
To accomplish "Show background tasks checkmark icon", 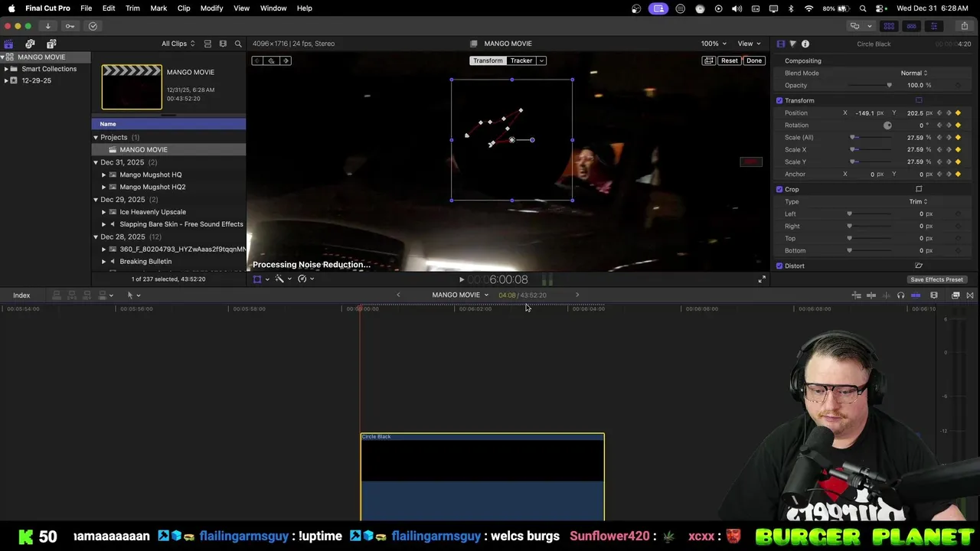I will tap(93, 26).
